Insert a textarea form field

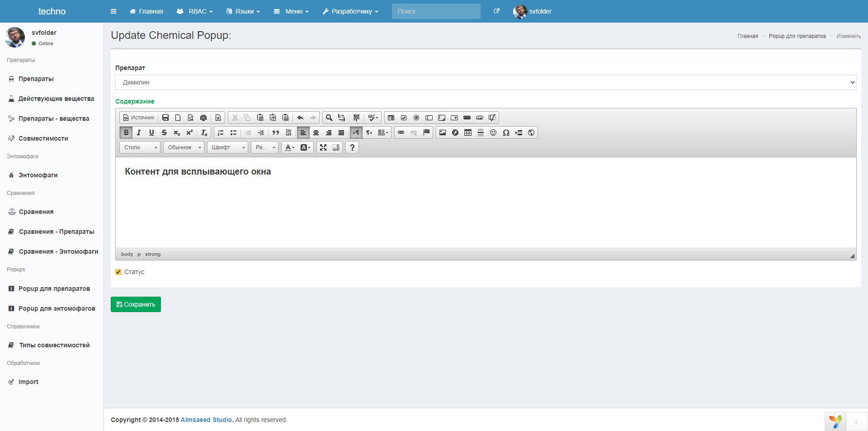pyautogui.click(x=442, y=118)
